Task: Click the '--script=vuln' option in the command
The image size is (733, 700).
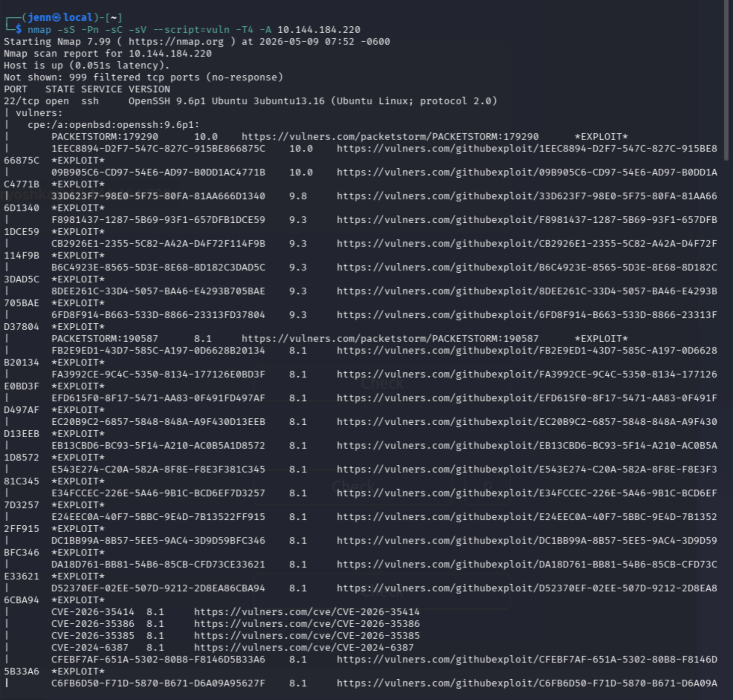Action: click(191, 30)
